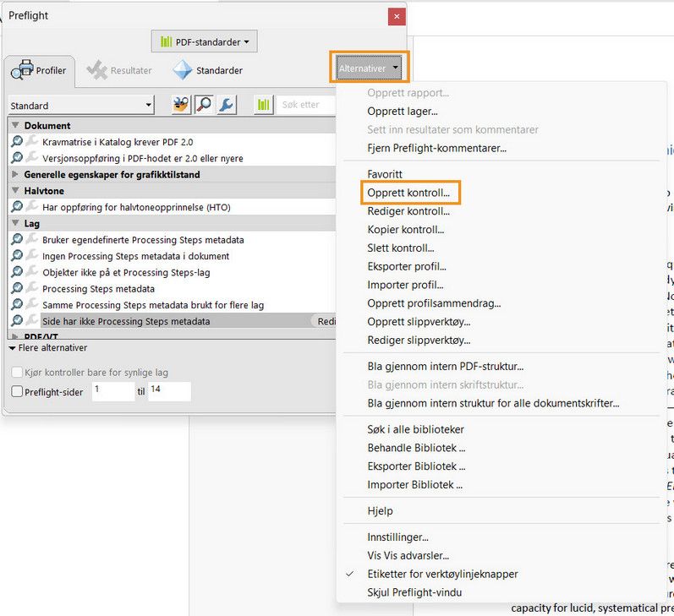Select Favoritt in the Alternativer menu

pos(385,174)
